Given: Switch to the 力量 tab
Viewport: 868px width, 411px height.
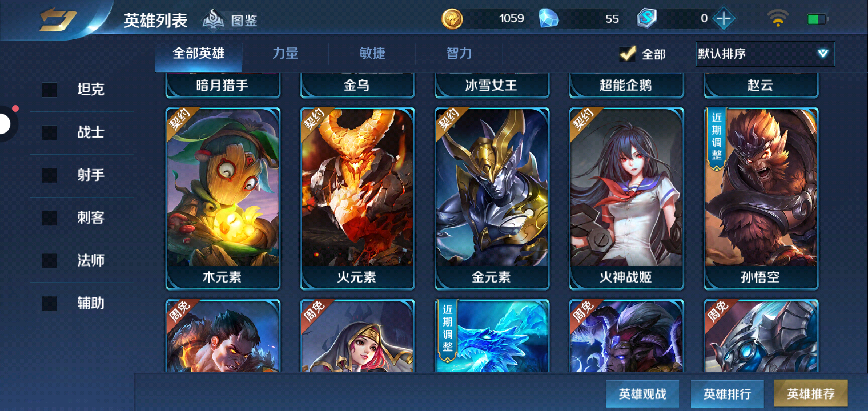Looking at the screenshot, I should pyautogui.click(x=286, y=54).
